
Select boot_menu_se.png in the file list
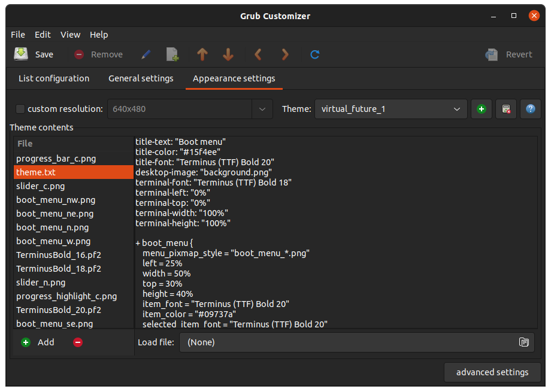pos(74,324)
